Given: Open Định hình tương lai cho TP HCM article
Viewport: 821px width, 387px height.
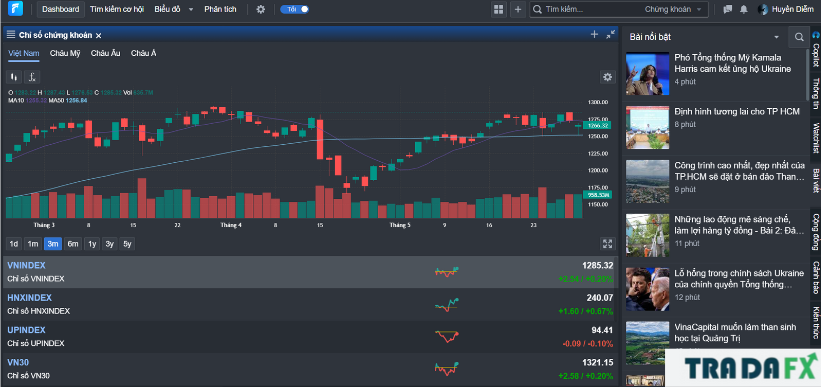Looking at the screenshot, I should pos(737,112).
